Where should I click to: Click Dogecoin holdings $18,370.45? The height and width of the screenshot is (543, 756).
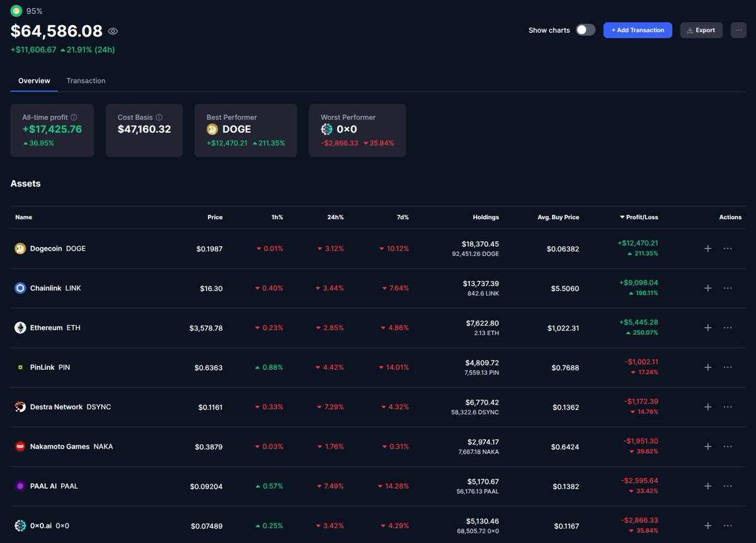point(480,244)
